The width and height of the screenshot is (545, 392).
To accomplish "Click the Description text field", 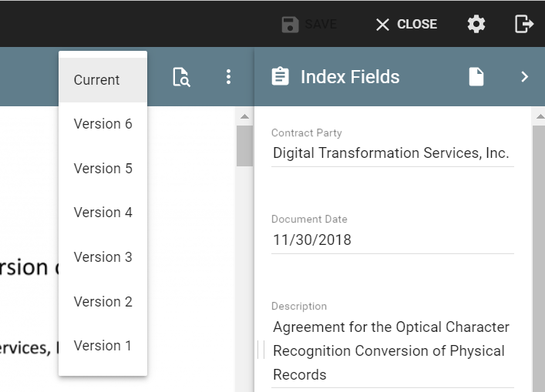I will pyautogui.click(x=392, y=351).
